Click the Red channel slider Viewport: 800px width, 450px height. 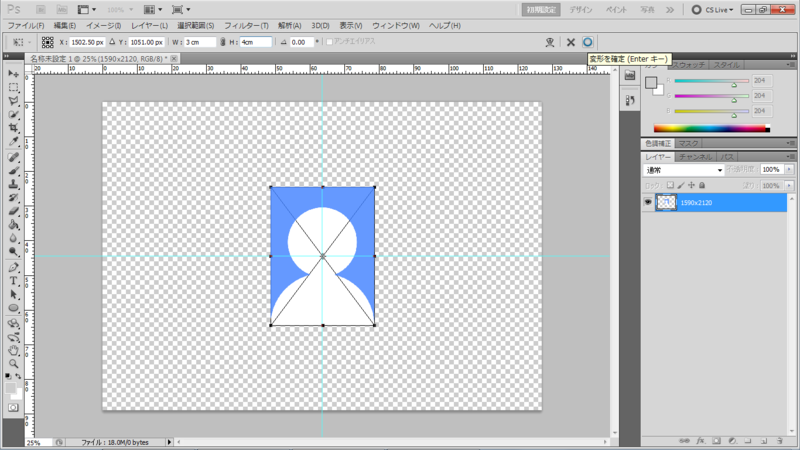pyautogui.click(x=711, y=81)
